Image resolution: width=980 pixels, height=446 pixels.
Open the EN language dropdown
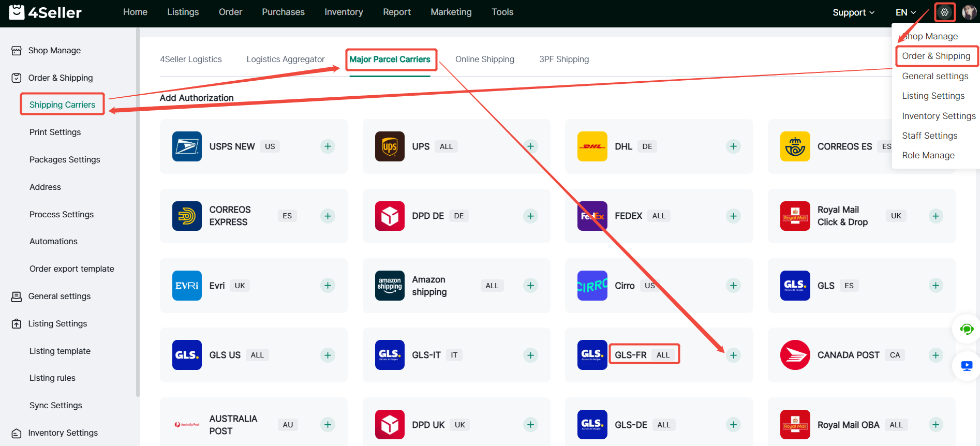[906, 12]
